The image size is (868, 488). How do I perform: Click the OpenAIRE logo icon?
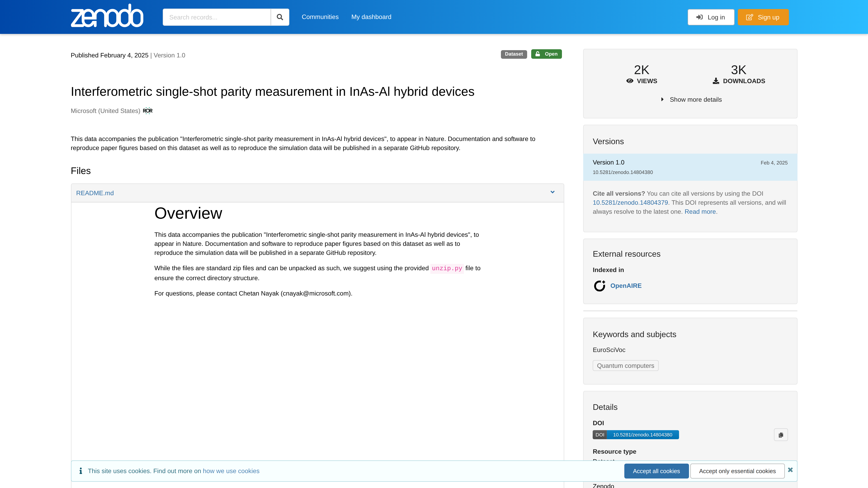(599, 286)
